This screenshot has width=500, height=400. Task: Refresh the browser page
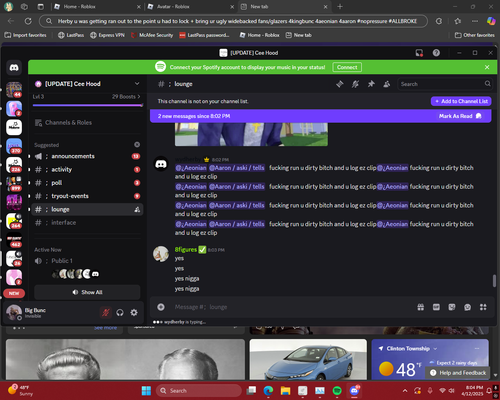pyautogui.click(x=28, y=21)
